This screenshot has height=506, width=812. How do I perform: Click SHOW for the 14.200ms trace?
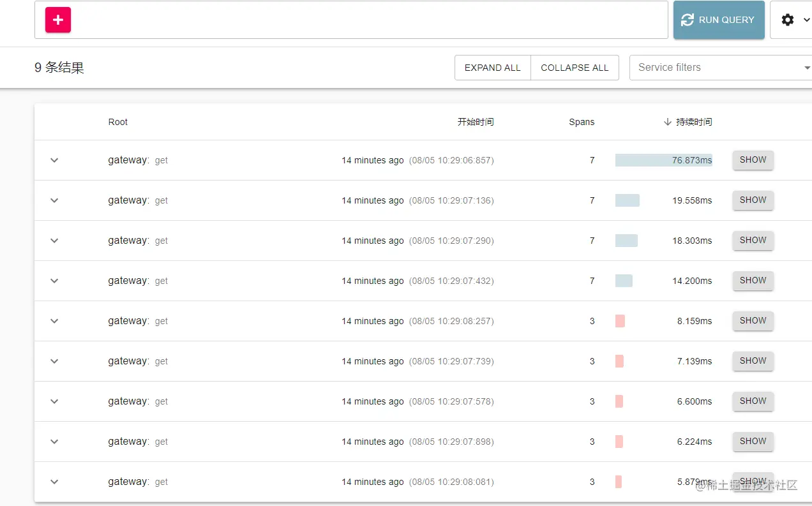pyautogui.click(x=753, y=281)
